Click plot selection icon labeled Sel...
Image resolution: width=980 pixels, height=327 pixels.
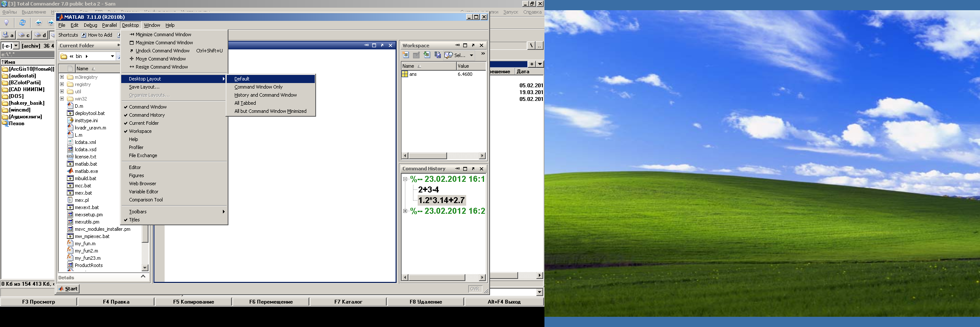(x=455, y=55)
